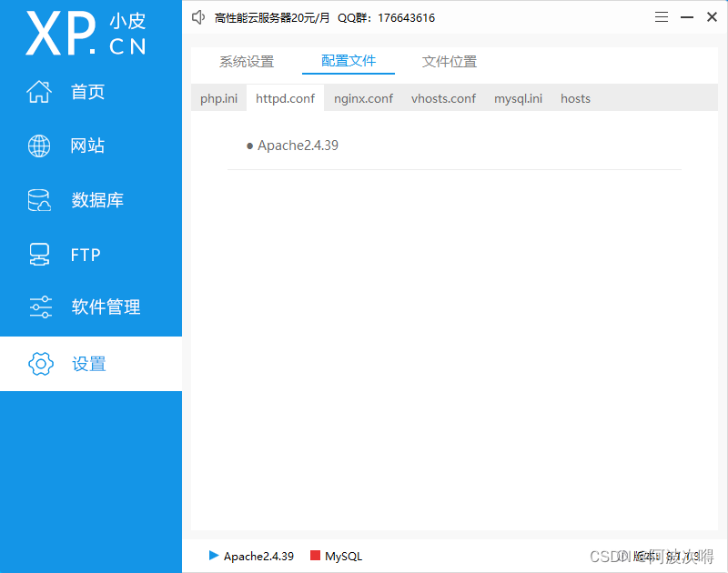Screen dimensions: 728x573
Task: Go to the FTP management section
Action: tap(87, 255)
